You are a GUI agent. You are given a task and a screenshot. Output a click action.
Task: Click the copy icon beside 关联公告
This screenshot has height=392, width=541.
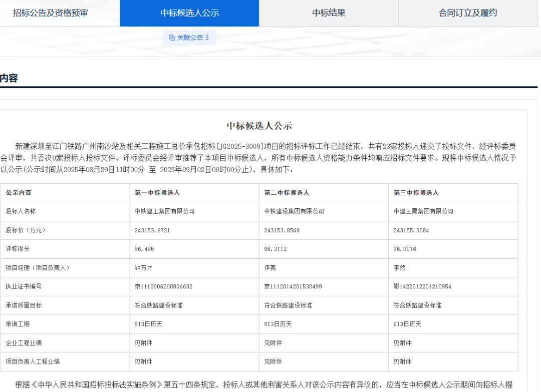(172, 38)
